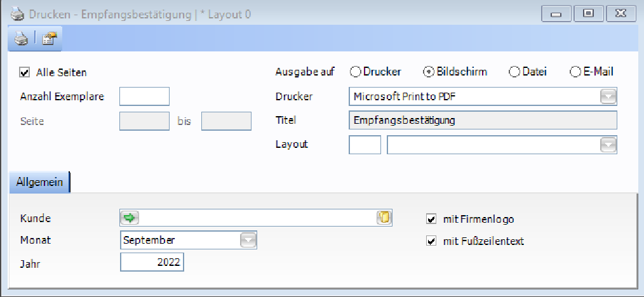Viewport: 644px width, 297px height.
Task: Click the Layout number input field
Action: coord(365,145)
